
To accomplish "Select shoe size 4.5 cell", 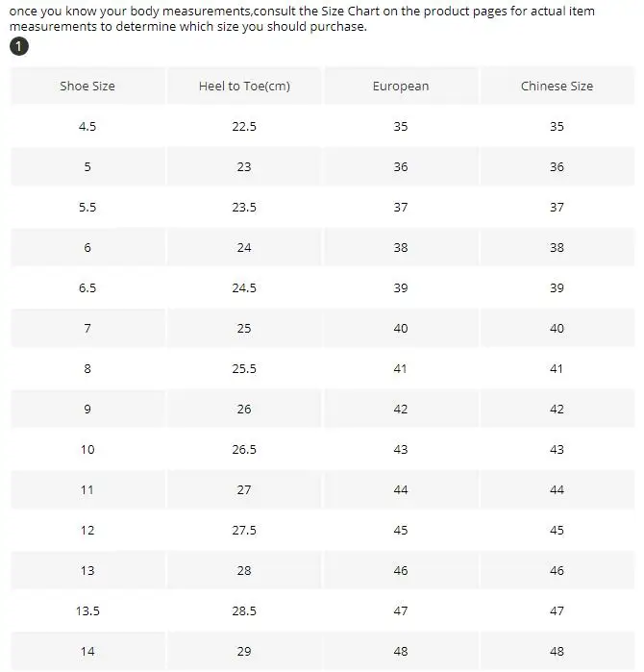I will [x=87, y=126].
